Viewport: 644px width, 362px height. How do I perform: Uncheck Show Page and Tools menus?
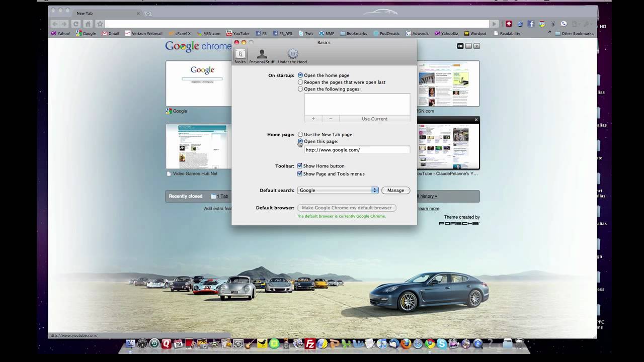(299, 173)
